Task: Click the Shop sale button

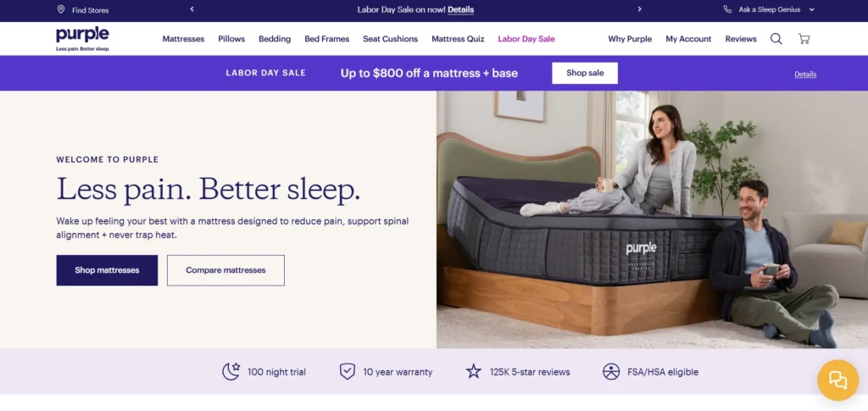Action: (585, 73)
